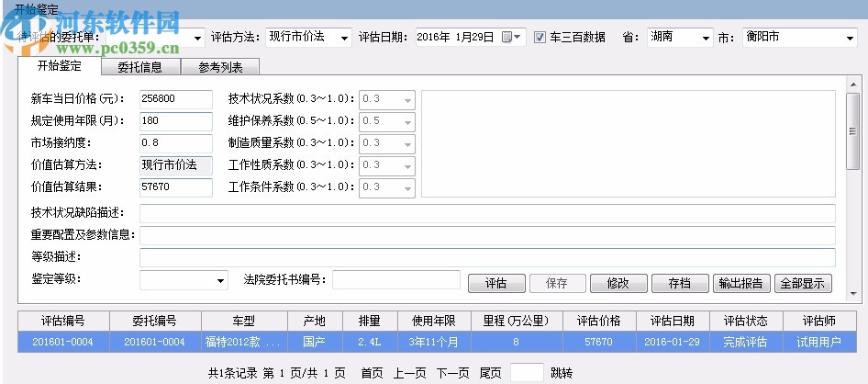Click the 存档 button
The image size is (868, 384).
(680, 283)
